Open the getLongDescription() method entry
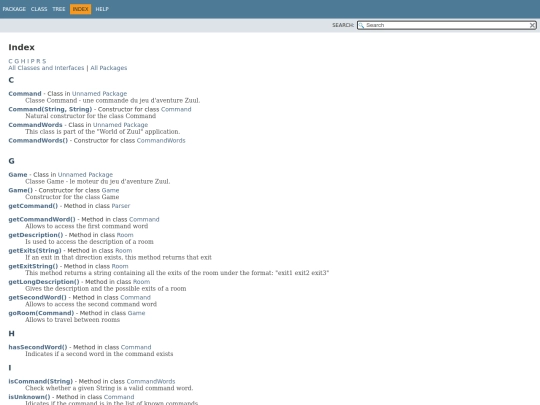 point(44,282)
